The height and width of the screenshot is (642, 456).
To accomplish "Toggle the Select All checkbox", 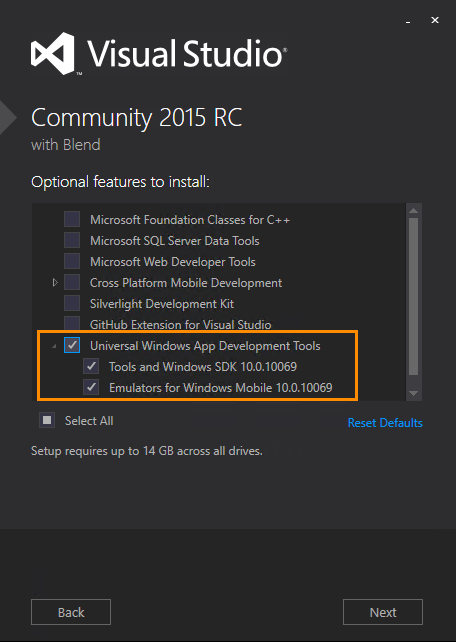I will point(47,420).
